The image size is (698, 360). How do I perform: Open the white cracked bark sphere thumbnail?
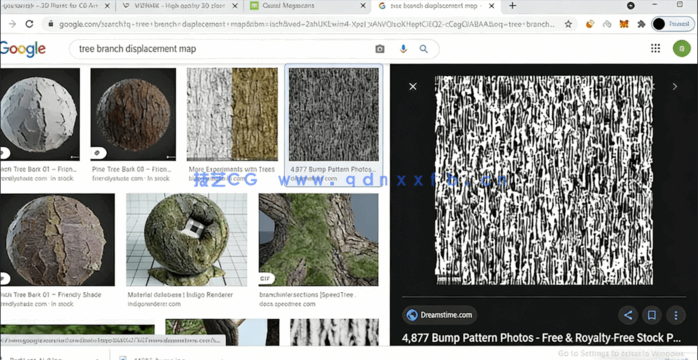40,114
